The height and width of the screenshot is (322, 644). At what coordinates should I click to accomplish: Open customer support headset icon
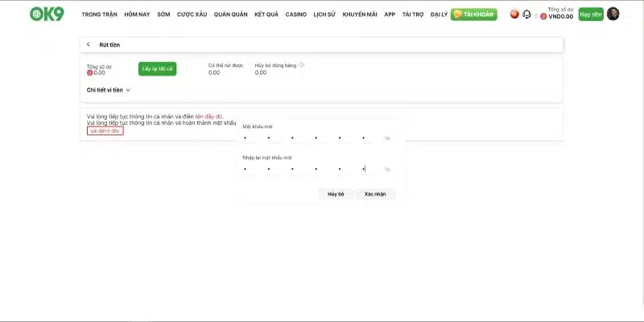526,14
